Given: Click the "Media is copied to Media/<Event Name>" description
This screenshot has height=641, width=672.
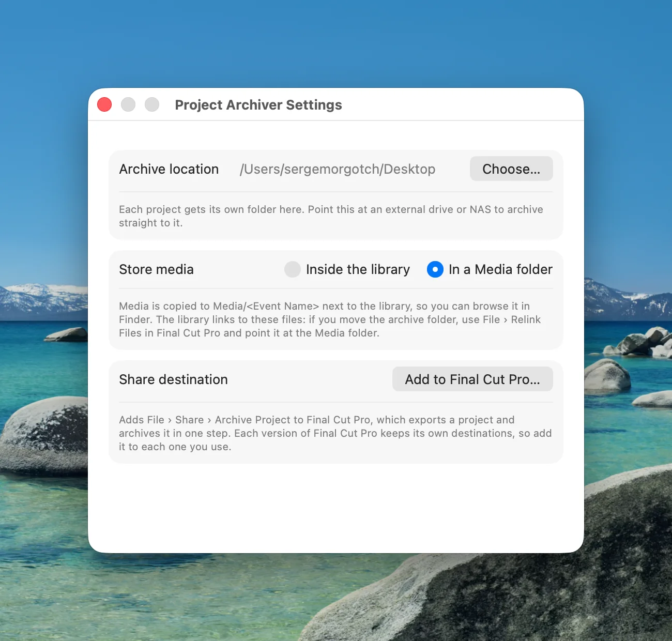Looking at the screenshot, I should point(330,319).
